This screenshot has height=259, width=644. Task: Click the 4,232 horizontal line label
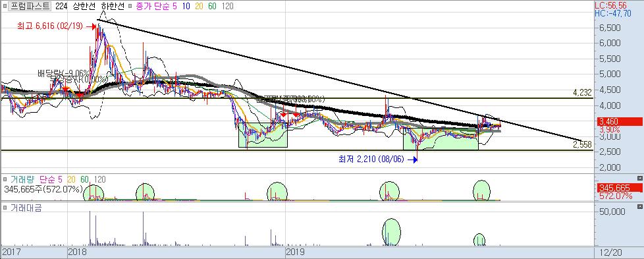click(582, 93)
